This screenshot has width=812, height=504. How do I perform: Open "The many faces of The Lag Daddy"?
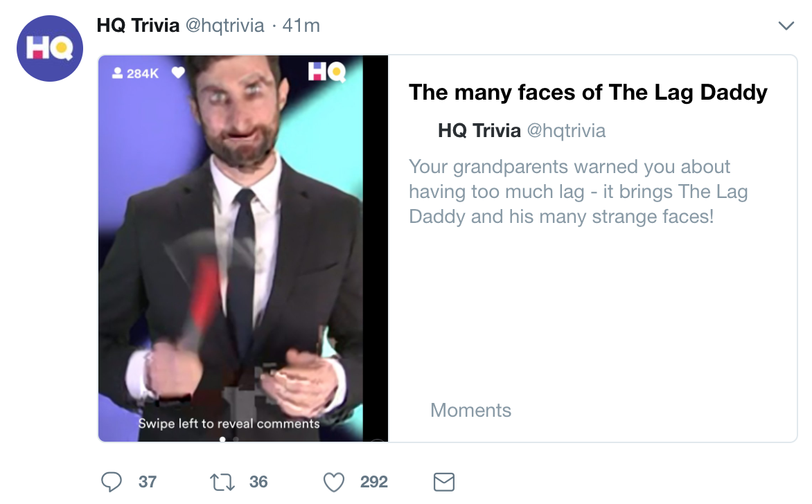[x=588, y=92]
